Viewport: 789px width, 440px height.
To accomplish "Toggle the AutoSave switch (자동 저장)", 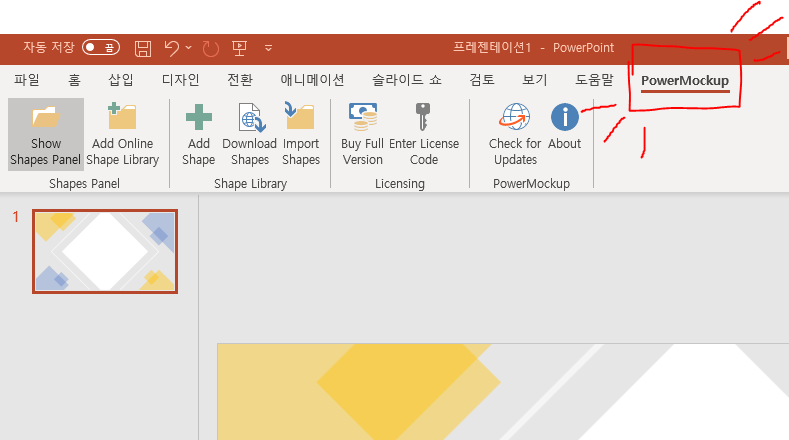I will [101, 48].
